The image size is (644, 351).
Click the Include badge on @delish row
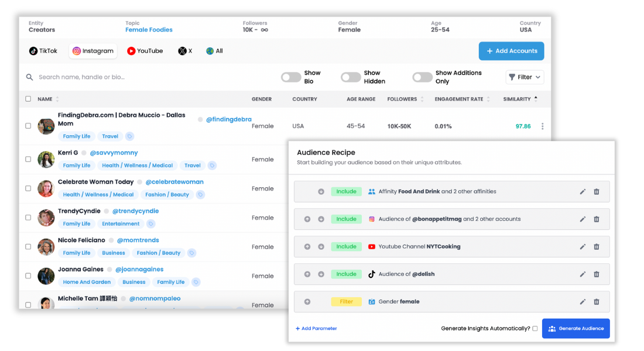tap(346, 274)
